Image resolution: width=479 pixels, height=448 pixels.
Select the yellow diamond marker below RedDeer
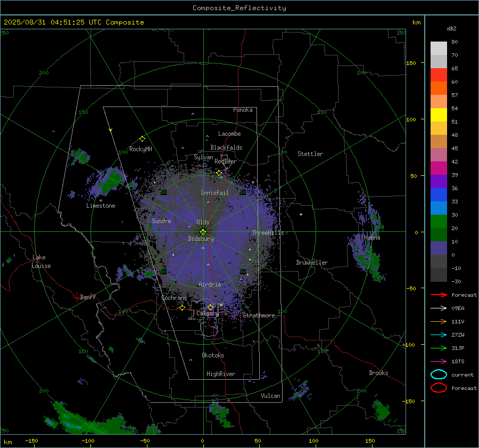pos(219,173)
